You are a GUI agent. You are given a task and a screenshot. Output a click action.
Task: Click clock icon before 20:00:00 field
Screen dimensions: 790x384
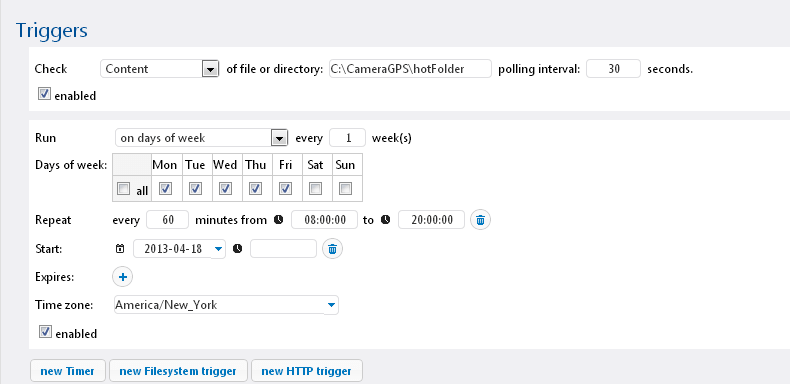coord(385,220)
